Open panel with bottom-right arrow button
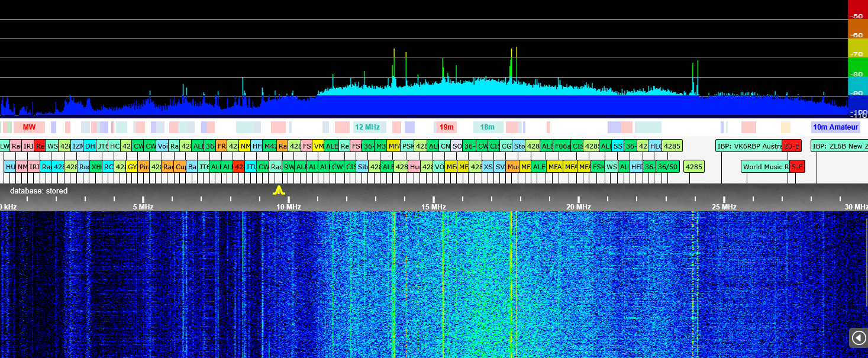Image resolution: width=868 pixels, height=358 pixels. [x=859, y=337]
